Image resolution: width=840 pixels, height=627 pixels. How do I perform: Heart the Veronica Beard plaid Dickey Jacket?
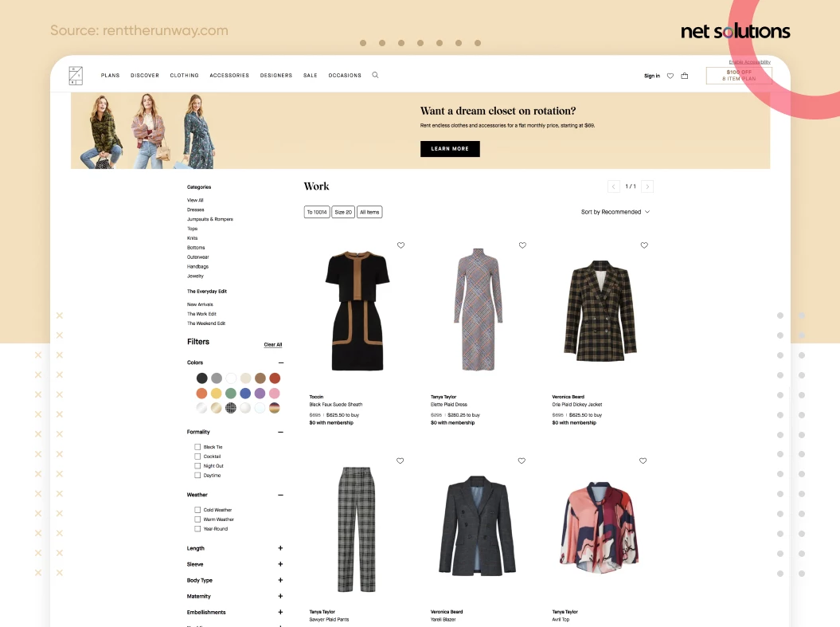point(644,245)
